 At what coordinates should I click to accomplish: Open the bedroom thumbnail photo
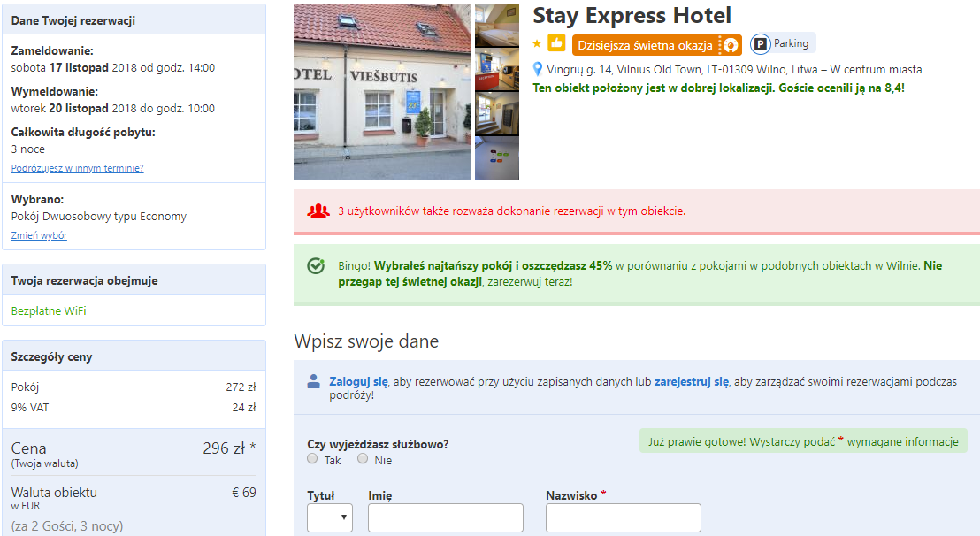point(497,26)
